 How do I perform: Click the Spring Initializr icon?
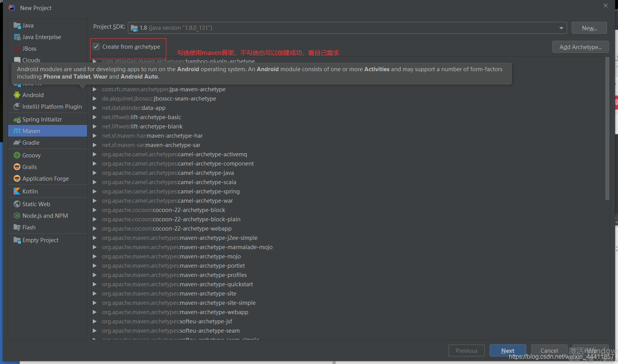[17, 120]
